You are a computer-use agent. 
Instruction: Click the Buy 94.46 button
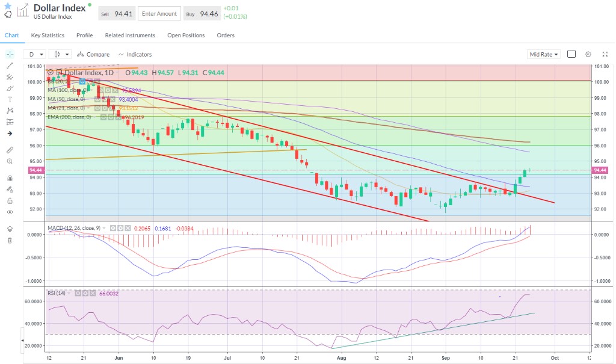202,14
